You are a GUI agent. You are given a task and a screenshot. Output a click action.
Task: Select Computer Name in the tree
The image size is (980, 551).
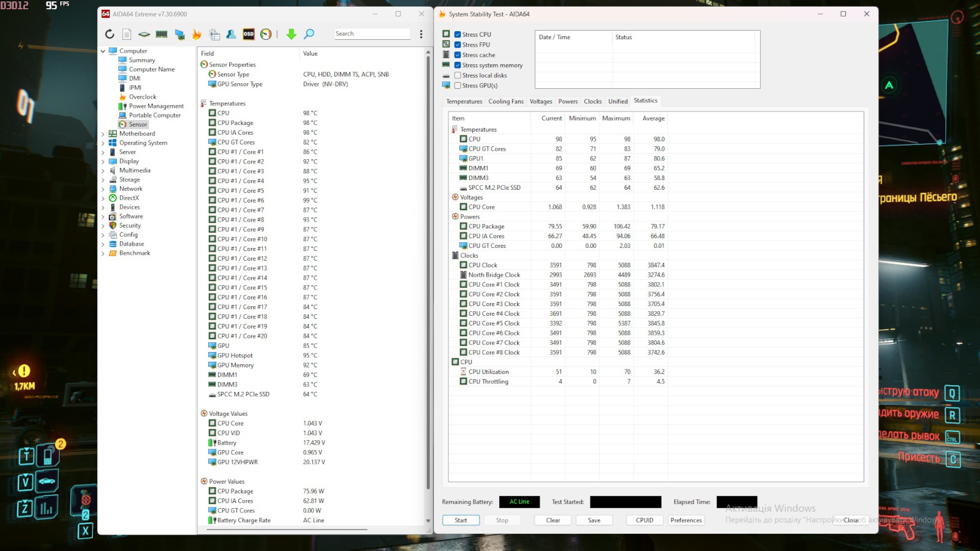[151, 69]
